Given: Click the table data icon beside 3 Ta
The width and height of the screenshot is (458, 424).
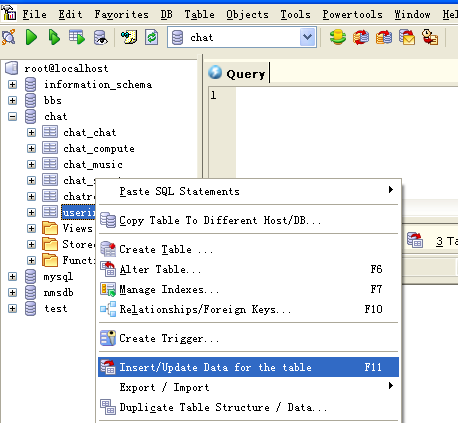Looking at the screenshot, I should tap(415, 240).
